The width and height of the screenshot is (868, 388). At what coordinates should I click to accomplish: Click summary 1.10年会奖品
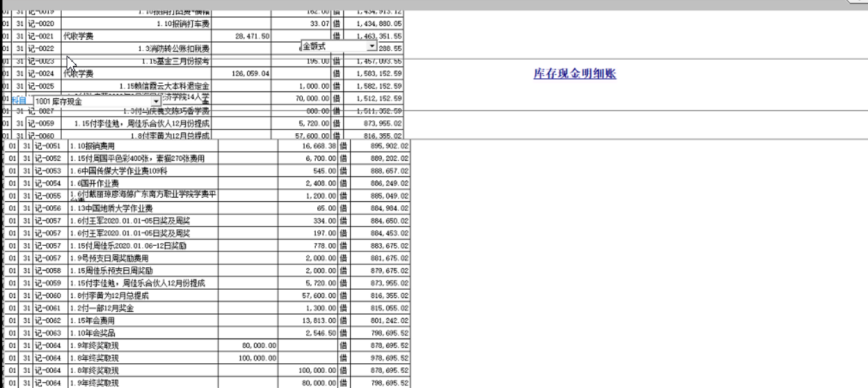pyautogui.click(x=92, y=332)
